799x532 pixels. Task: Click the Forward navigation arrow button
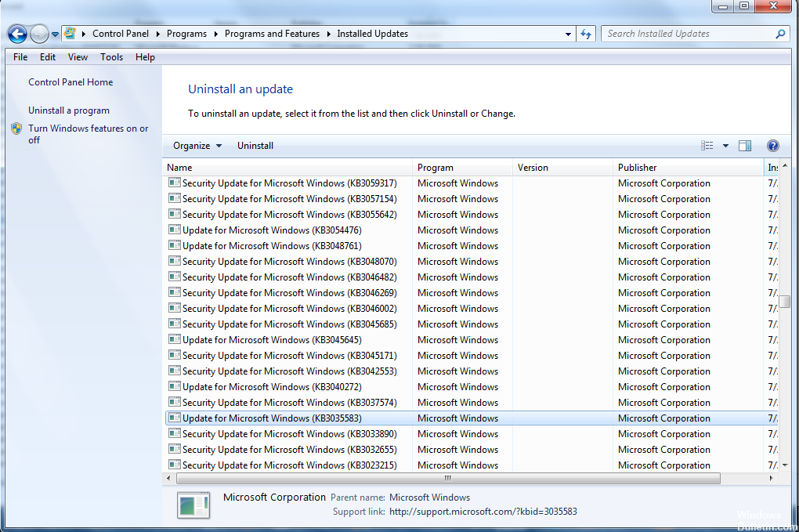39,34
